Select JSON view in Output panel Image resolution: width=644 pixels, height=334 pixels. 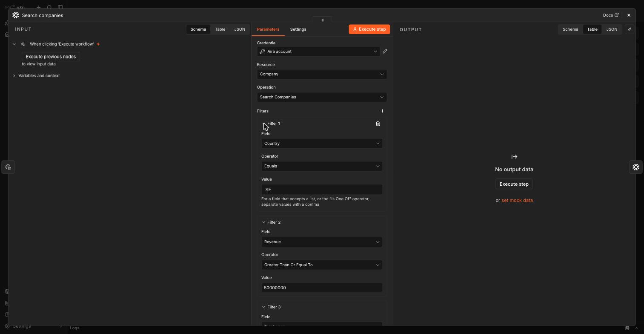click(612, 29)
